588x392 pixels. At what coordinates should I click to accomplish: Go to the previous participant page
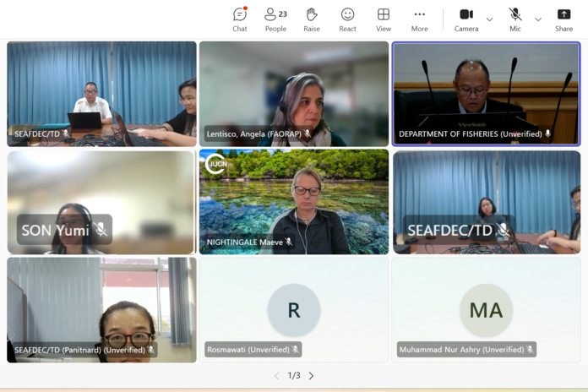276,376
